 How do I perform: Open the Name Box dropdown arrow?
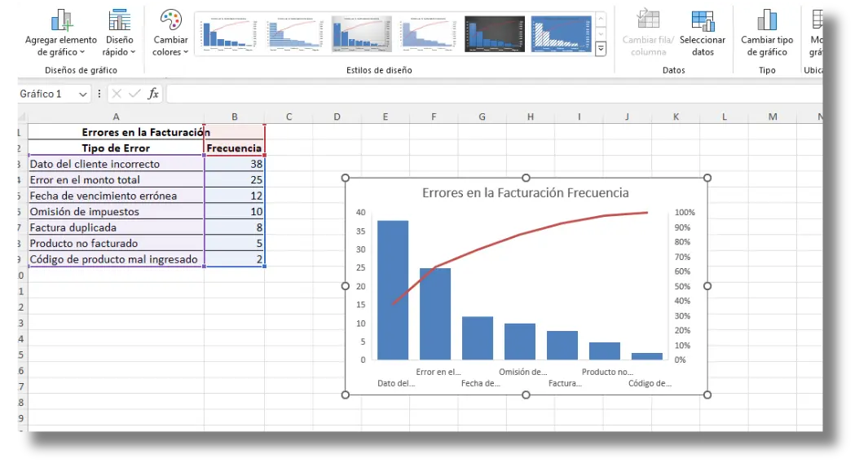tap(82, 95)
